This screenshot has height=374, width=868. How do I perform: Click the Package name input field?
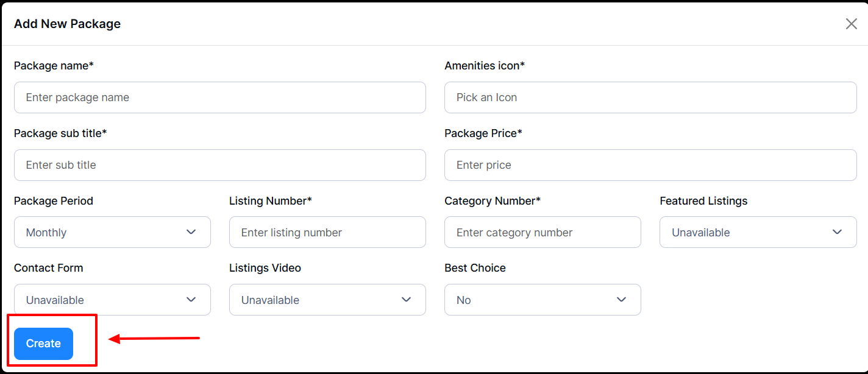click(219, 97)
